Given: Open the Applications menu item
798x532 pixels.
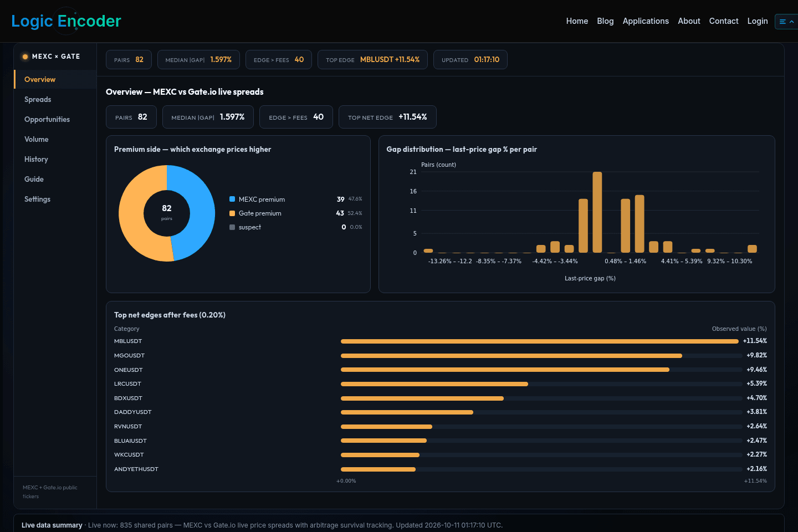Looking at the screenshot, I should click(646, 21).
